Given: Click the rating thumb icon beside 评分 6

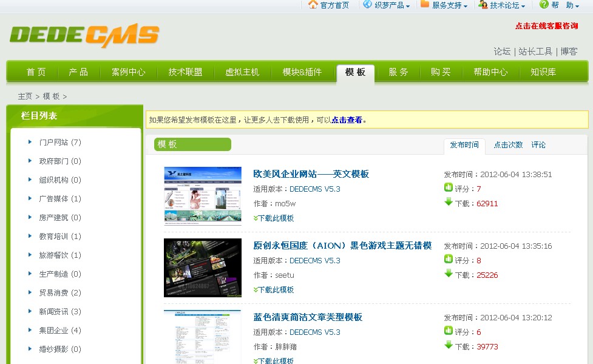Looking at the screenshot, I should (448, 331).
